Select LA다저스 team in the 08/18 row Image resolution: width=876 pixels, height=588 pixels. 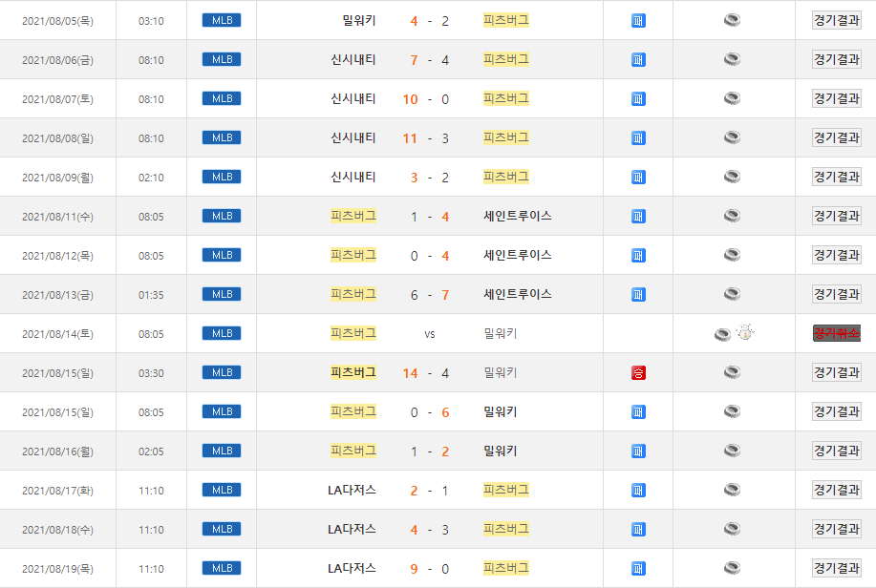(x=352, y=529)
